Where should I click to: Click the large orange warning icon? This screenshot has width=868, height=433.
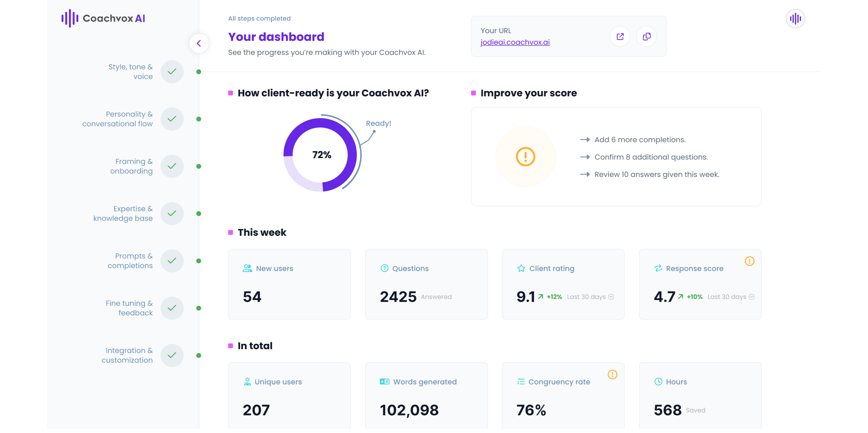point(525,156)
